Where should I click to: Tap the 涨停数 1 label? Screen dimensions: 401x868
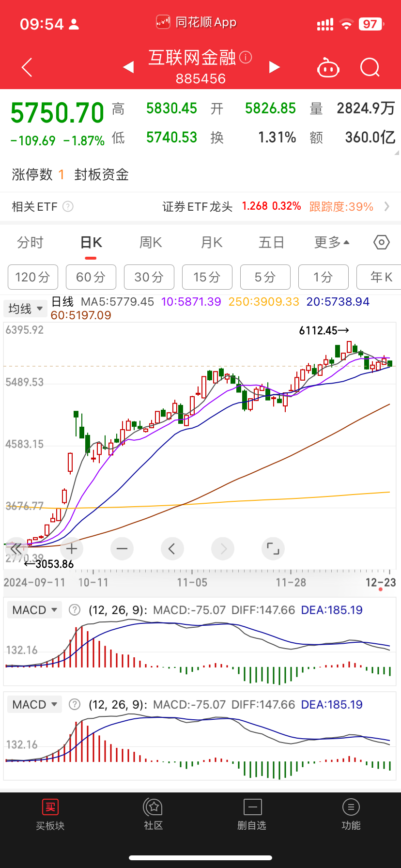(38, 174)
